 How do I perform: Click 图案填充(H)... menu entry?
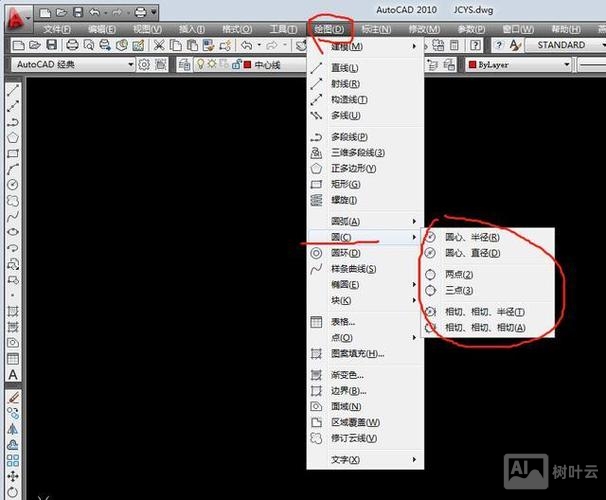(x=357, y=354)
